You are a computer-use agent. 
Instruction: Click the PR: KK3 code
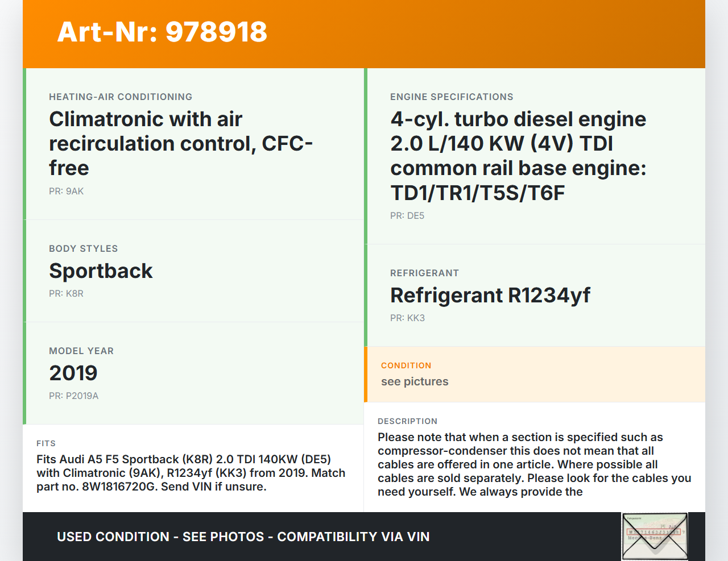click(407, 318)
